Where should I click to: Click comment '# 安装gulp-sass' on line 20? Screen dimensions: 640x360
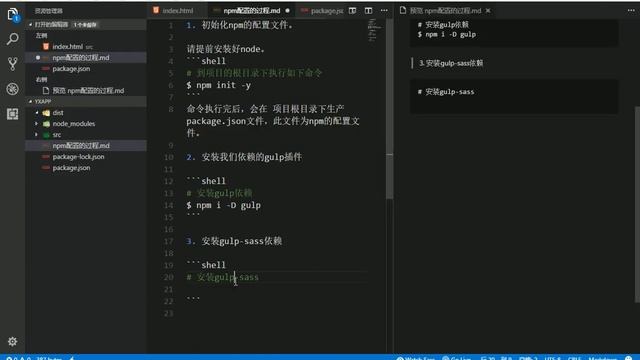click(x=222, y=277)
